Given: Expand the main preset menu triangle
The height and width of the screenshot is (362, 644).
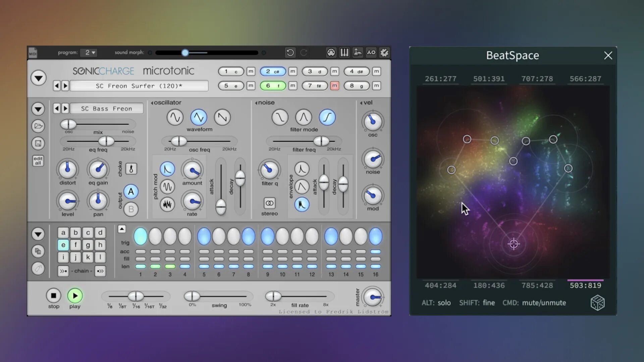Looking at the screenshot, I should click(38, 78).
